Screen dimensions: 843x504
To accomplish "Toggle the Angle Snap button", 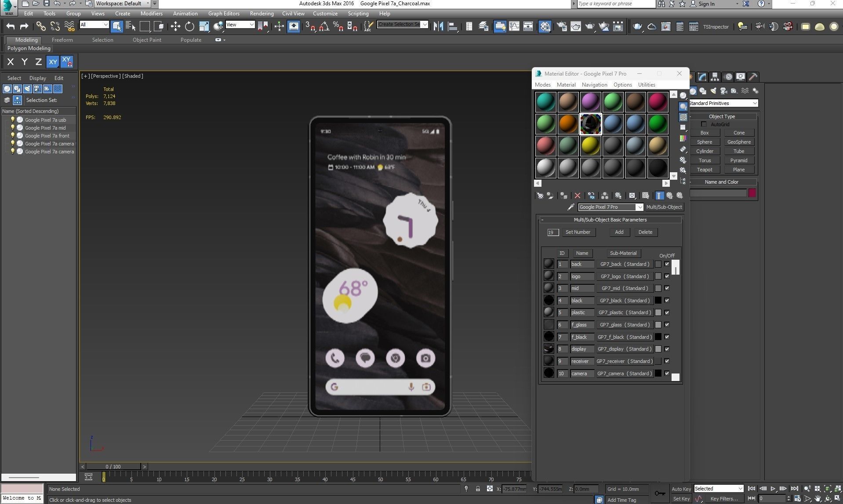I will coord(324,26).
